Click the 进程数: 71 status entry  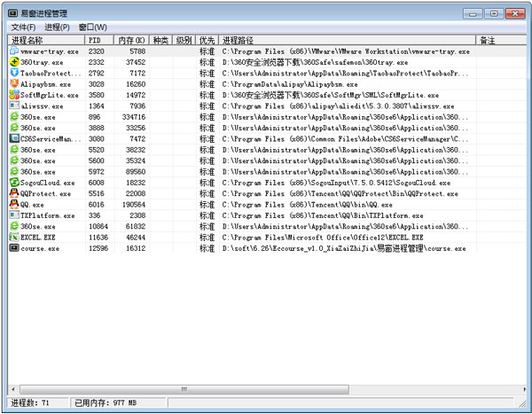point(37,402)
